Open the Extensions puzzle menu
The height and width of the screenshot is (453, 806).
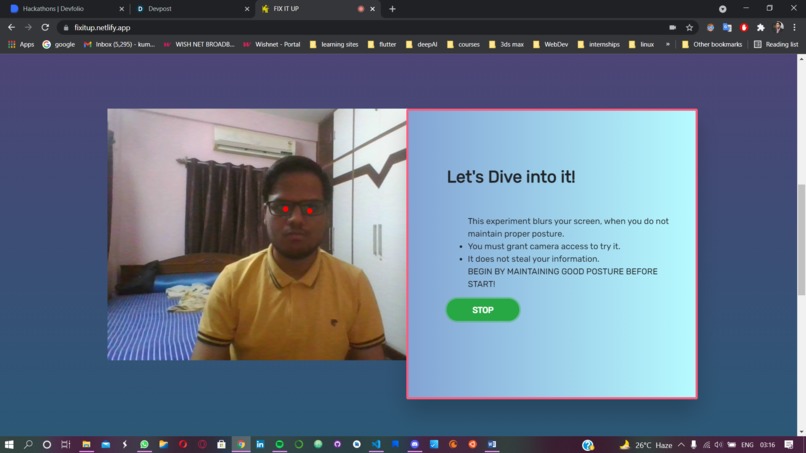[x=761, y=27]
